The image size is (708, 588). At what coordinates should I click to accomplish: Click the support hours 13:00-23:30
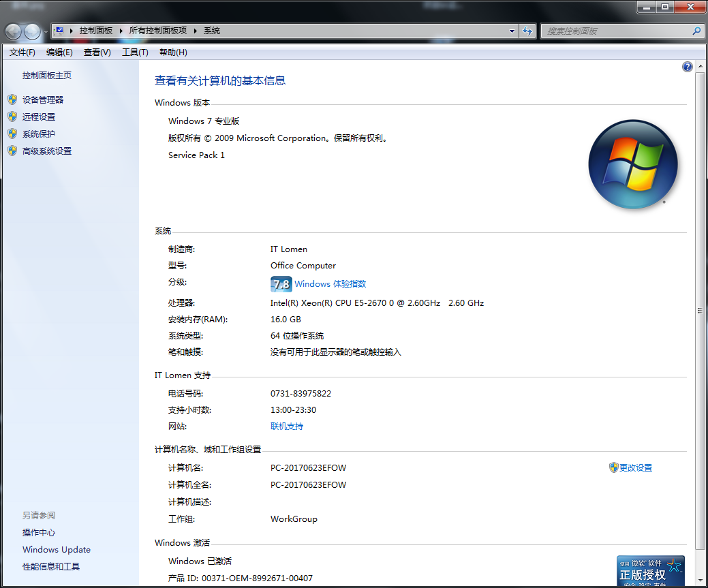click(293, 410)
